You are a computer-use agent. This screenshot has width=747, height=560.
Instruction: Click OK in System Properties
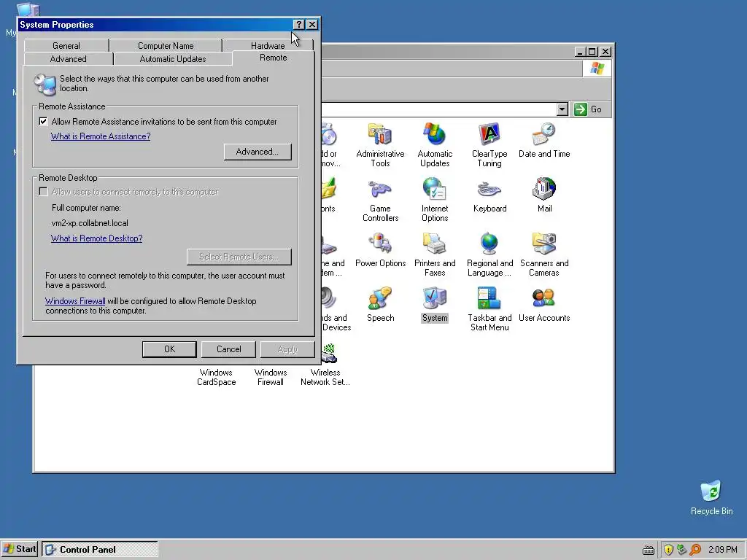point(169,349)
